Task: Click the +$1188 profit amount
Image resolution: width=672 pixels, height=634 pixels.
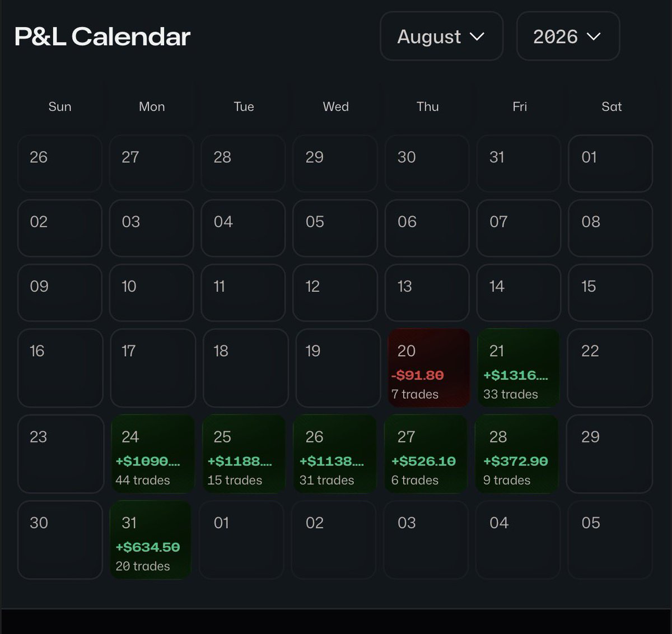Action: pos(240,461)
